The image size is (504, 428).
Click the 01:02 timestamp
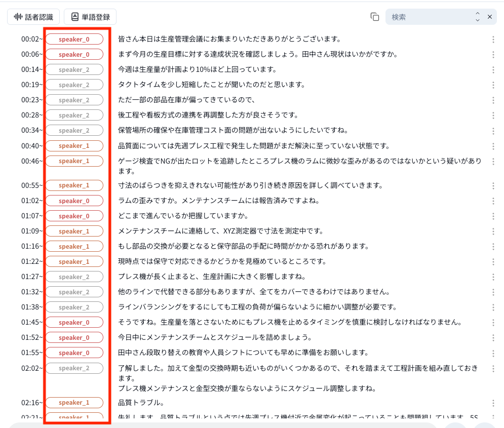coord(31,201)
